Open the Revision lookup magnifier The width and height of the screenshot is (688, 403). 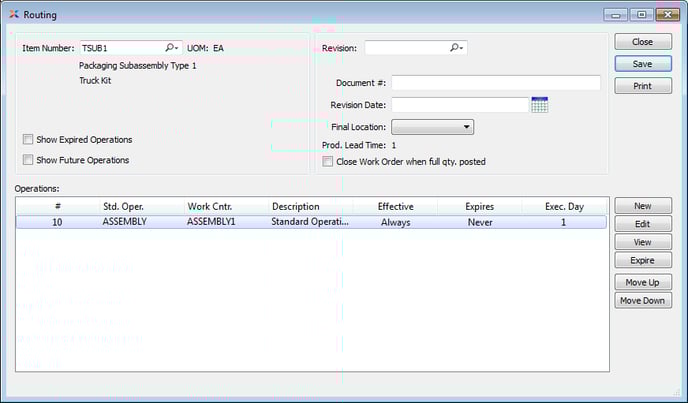pos(456,47)
